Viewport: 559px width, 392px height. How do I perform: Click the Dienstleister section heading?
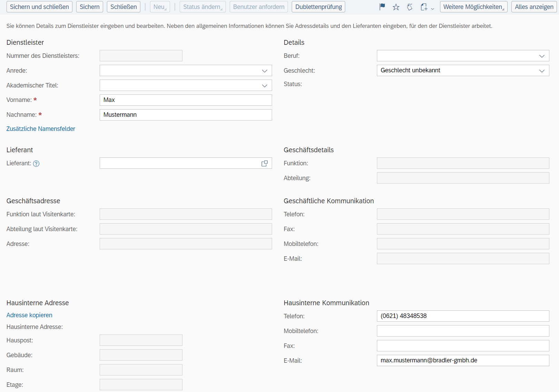tap(25, 42)
